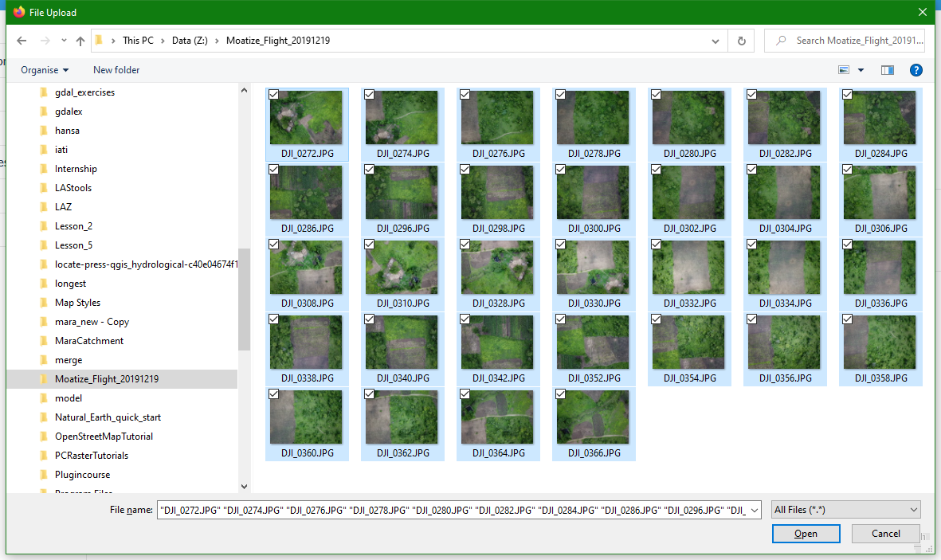941x560 pixels.
Task: Click the search magnifier icon
Action: [780, 41]
